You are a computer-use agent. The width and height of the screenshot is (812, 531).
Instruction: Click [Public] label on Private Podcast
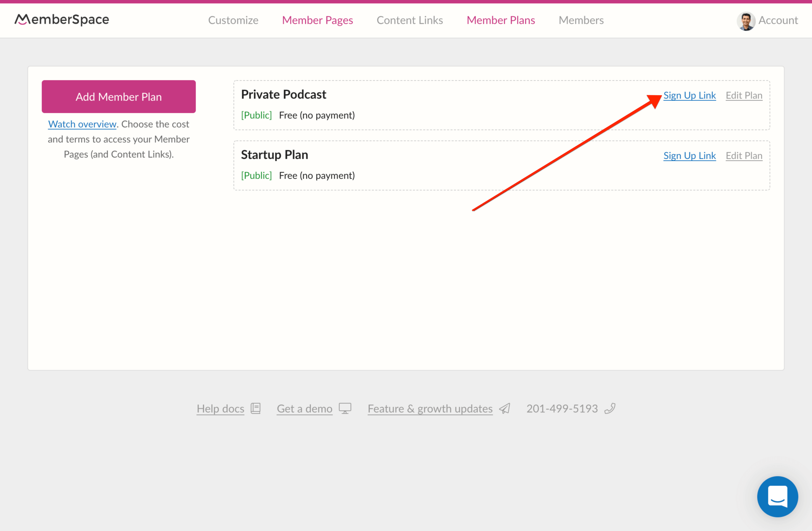(x=256, y=115)
